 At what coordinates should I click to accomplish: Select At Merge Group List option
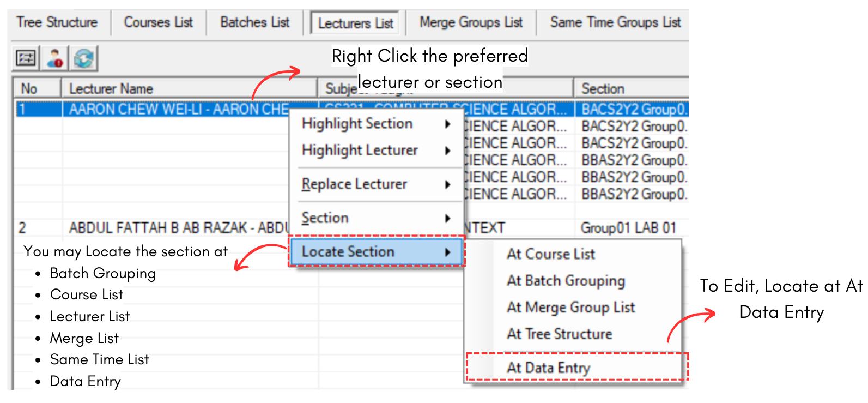(x=570, y=308)
